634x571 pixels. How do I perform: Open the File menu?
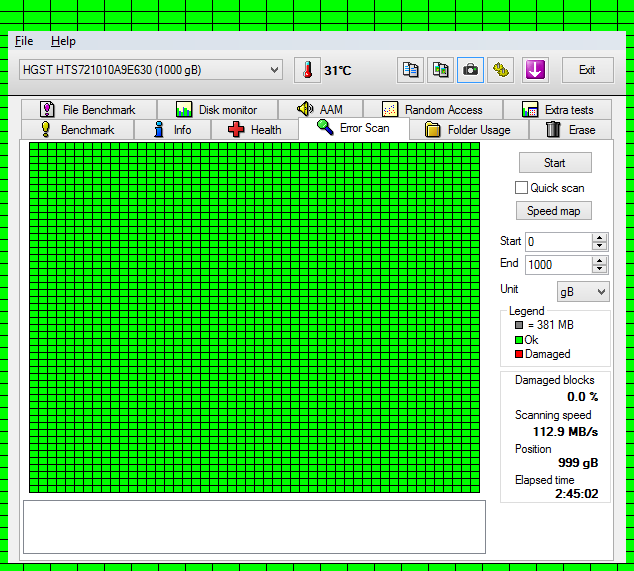pos(24,41)
